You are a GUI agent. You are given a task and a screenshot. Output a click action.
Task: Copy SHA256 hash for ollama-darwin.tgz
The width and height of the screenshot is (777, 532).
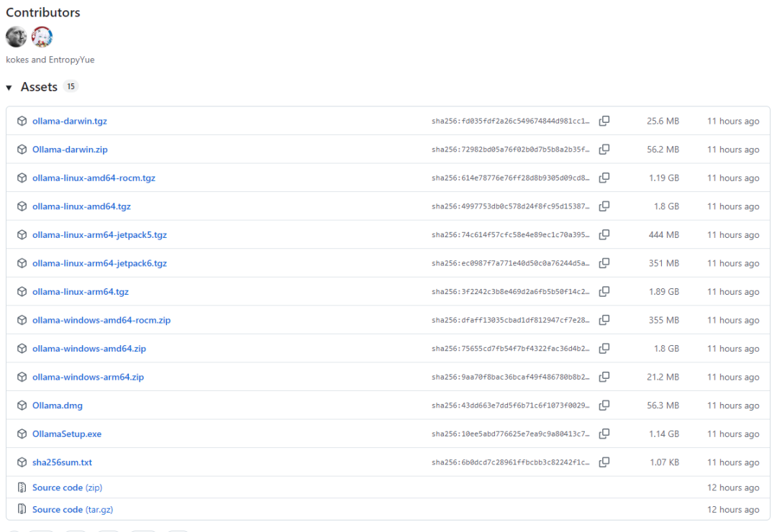pyautogui.click(x=604, y=121)
